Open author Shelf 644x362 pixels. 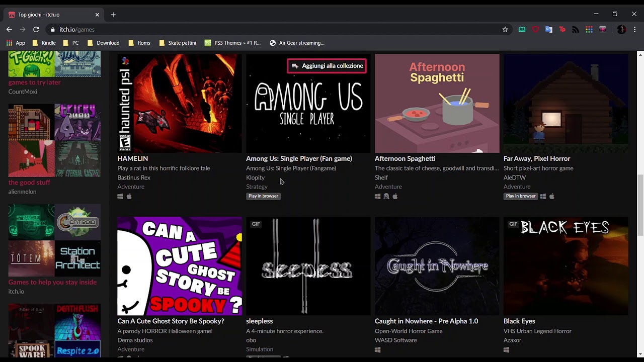[381, 177]
